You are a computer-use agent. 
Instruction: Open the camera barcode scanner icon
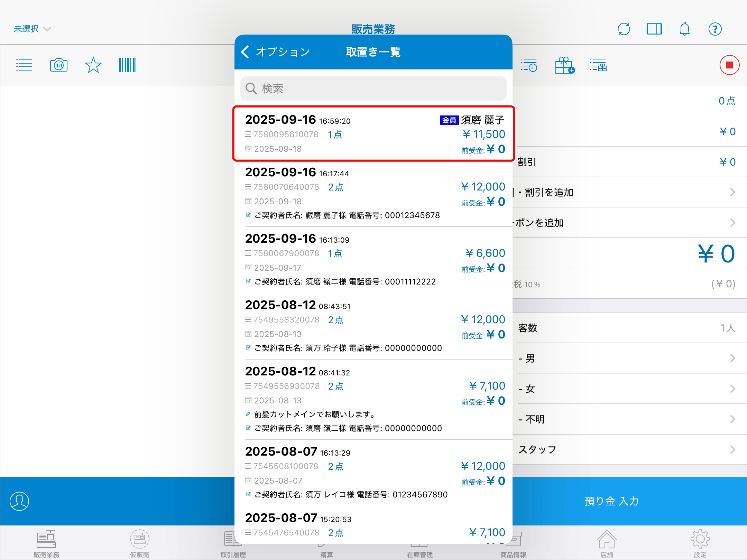(59, 65)
